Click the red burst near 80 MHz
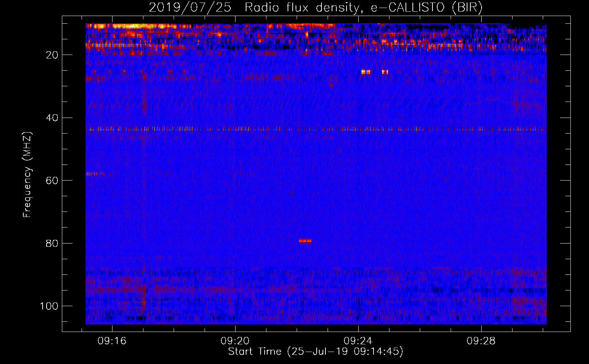Image resolution: width=589 pixels, height=364 pixels. 305,241
